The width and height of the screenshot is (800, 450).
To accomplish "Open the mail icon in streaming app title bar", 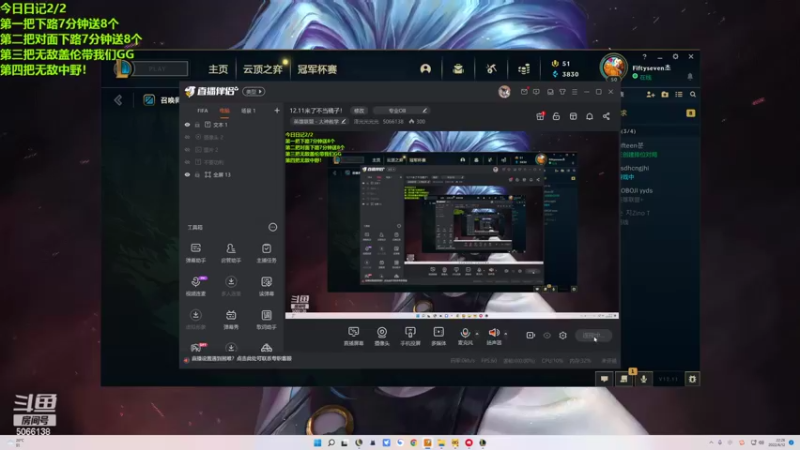I will click(x=524, y=92).
